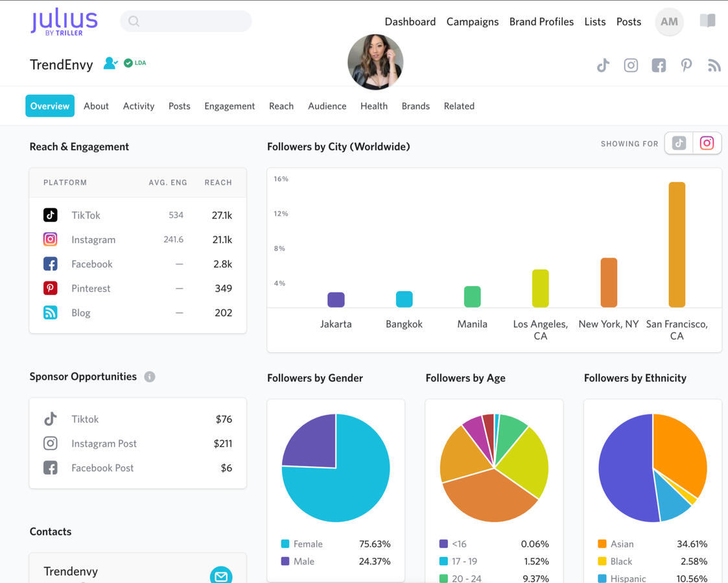This screenshot has height=583, width=728.
Task: Open the Instagram profile icon in header
Action: coord(631,65)
